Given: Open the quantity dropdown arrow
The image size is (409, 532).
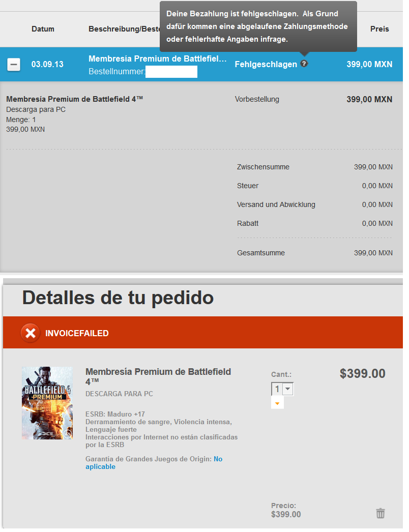Looking at the screenshot, I should click(288, 389).
